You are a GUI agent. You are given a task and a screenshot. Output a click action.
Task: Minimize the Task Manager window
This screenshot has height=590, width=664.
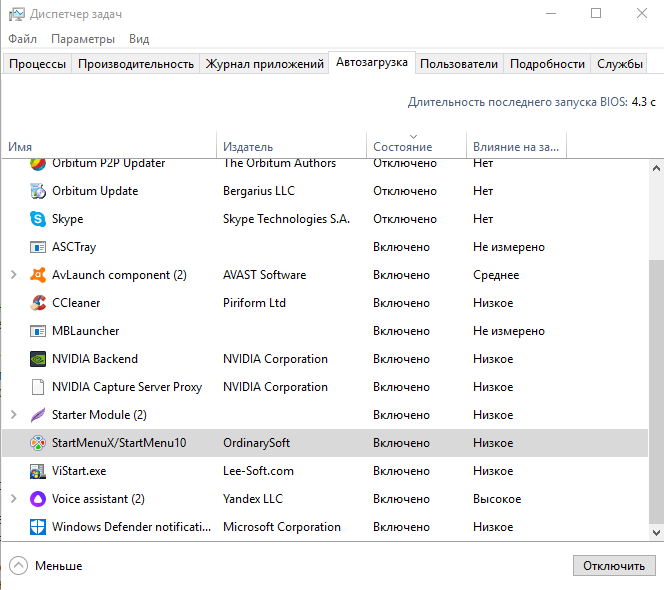pyautogui.click(x=551, y=14)
